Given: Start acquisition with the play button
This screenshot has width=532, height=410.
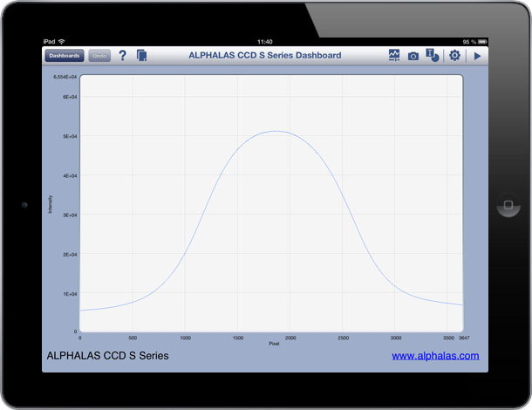Looking at the screenshot, I should tap(477, 56).
